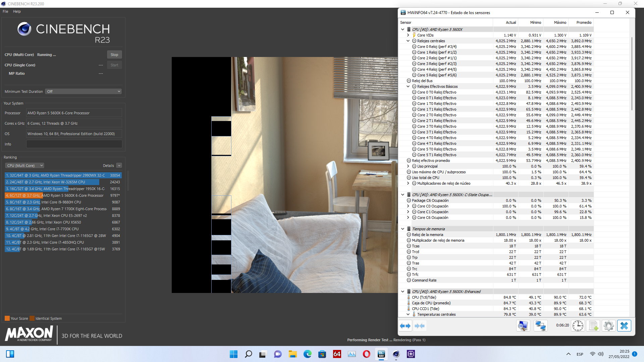Click the Info input field in Cinebench

[x=74, y=144]
